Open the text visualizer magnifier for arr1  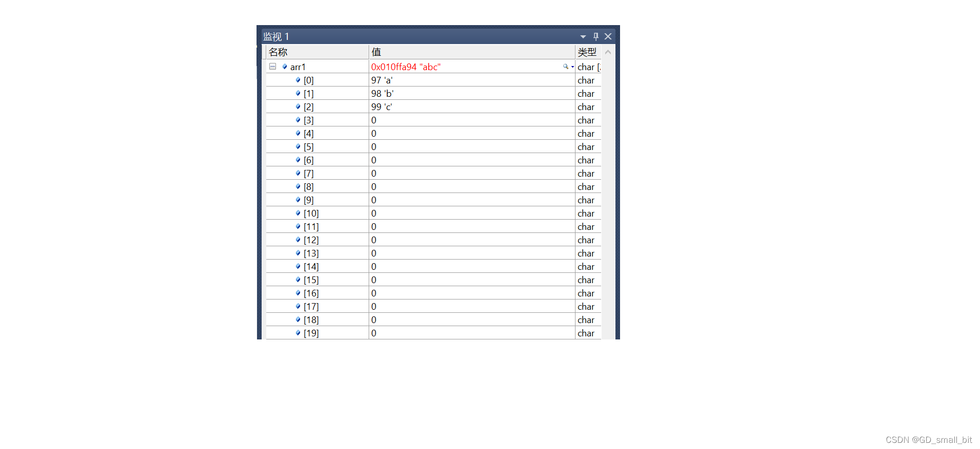(x=565, y=67)
